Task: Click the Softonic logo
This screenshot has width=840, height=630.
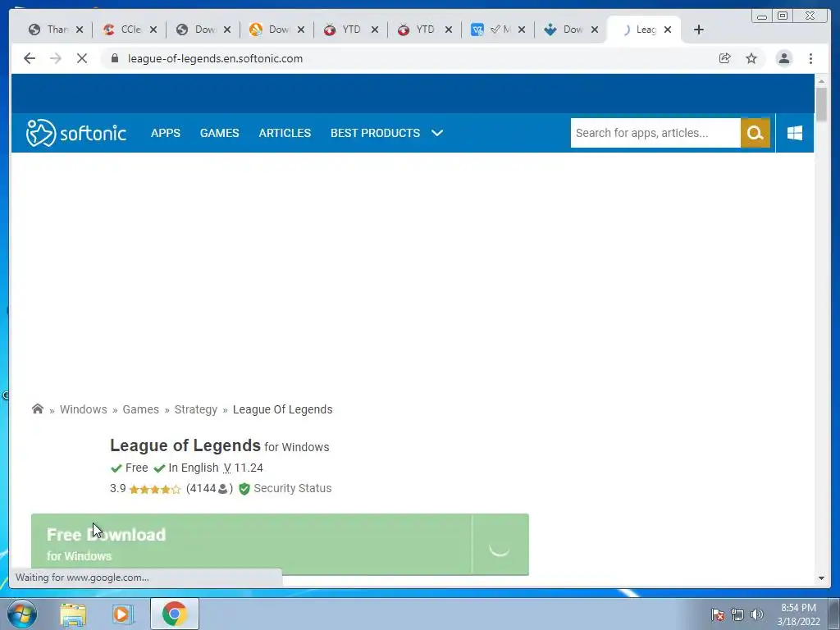Action: 76,133
